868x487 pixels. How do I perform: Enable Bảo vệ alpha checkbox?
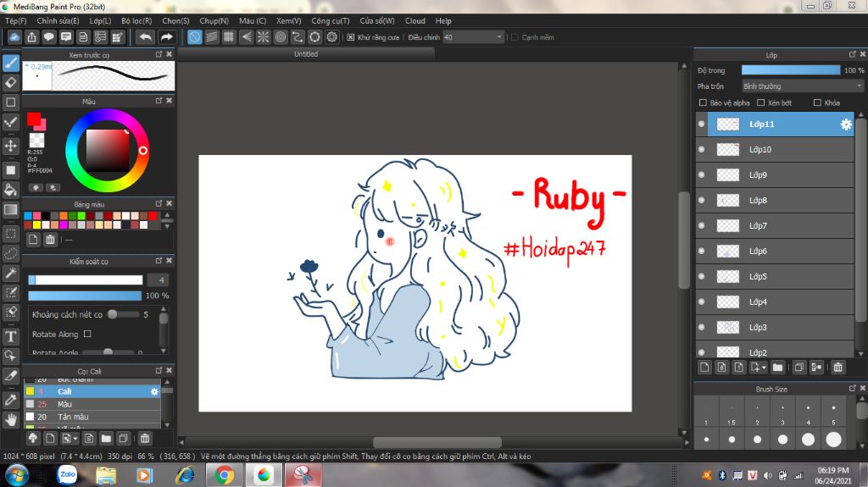tap(703, 102)
